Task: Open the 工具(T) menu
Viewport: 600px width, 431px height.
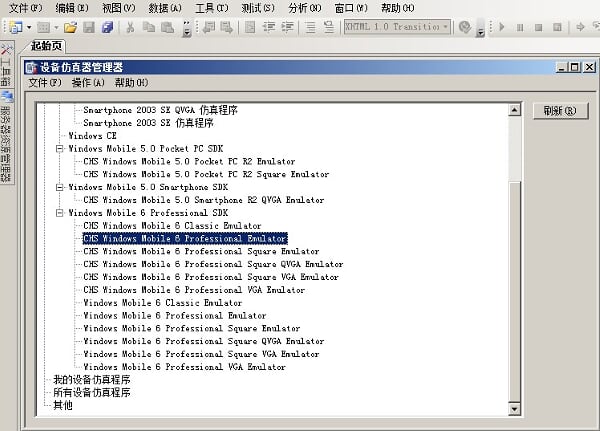Action: click(212, 8)
